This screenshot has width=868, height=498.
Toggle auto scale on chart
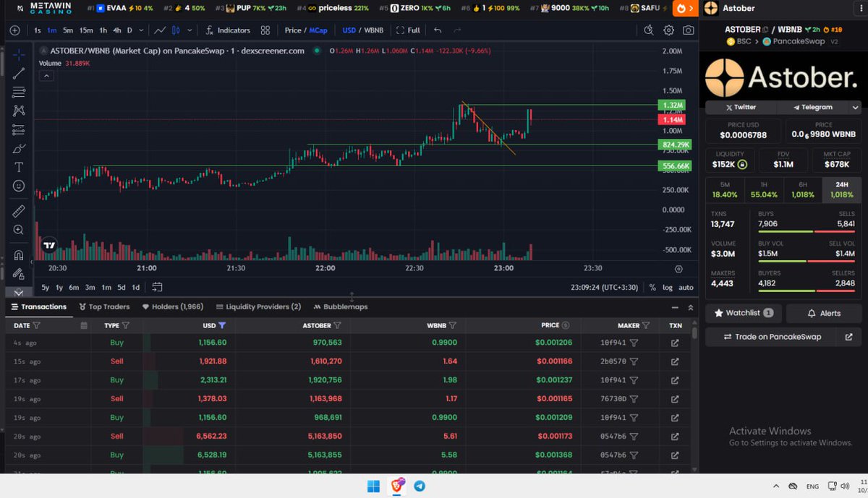coord(686,287)
